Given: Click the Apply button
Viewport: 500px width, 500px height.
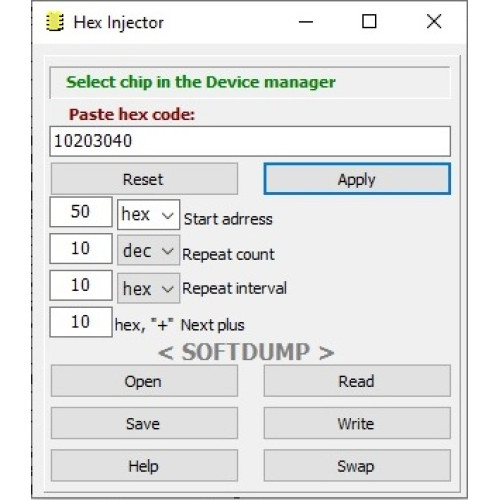Looking at the screenshot, I should click(x=357, y=179).
